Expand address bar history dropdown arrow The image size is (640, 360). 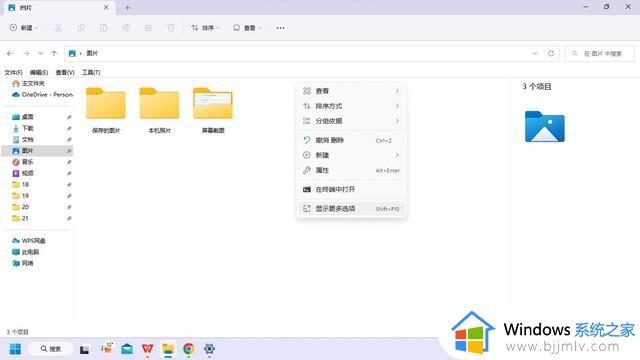535,53
